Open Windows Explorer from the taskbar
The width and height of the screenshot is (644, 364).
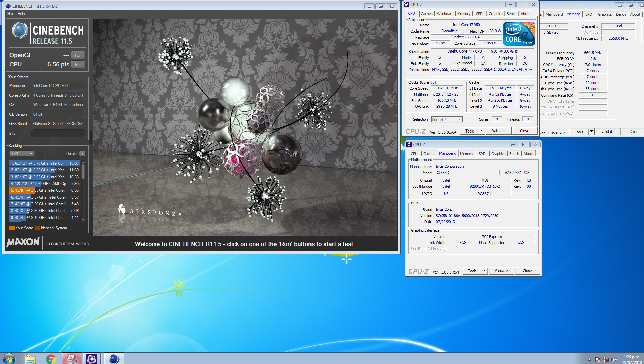pos(30,359)
